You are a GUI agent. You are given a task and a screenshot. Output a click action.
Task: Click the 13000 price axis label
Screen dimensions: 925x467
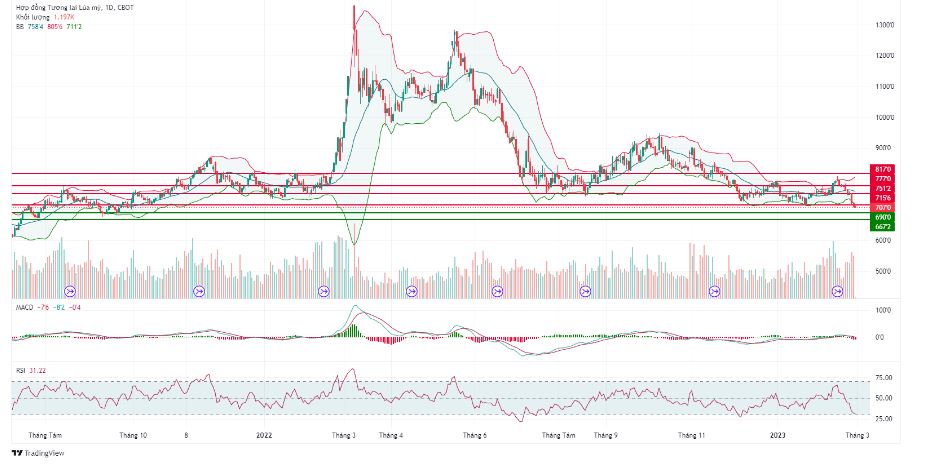pos(885,25)
